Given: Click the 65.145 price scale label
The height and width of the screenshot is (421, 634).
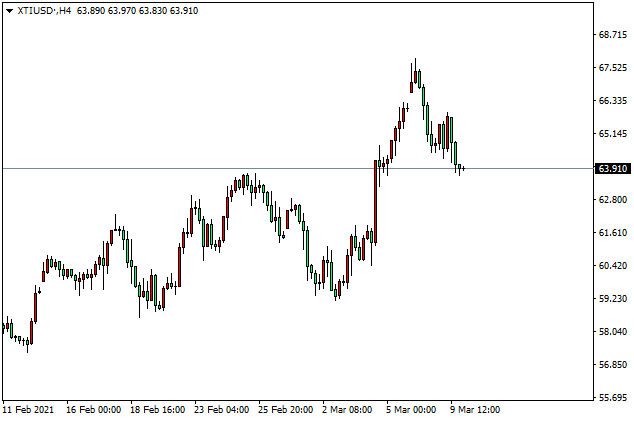Looking at the screenshot, I should (x=613, y=134).
